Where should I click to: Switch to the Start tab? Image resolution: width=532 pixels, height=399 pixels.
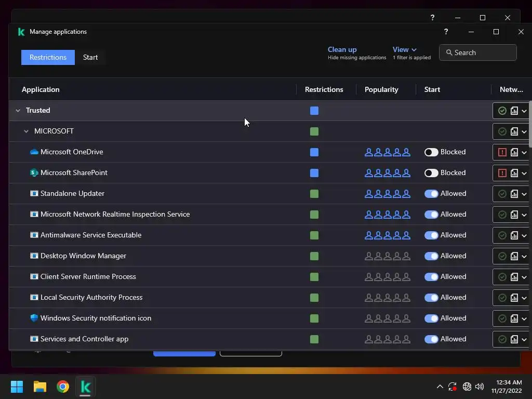click(x=90, y=57)
